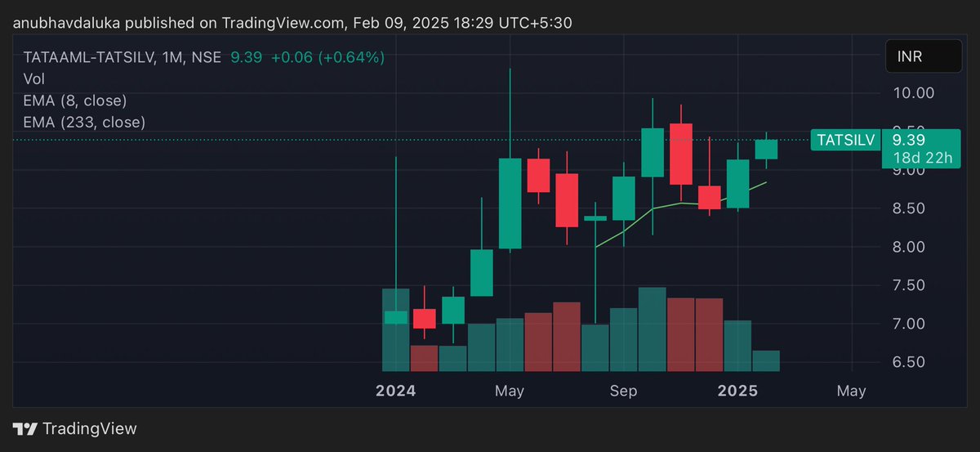Click the TATSILV price label tag
The height and width of the screenshot is (452, 980).
coord(845,141)
